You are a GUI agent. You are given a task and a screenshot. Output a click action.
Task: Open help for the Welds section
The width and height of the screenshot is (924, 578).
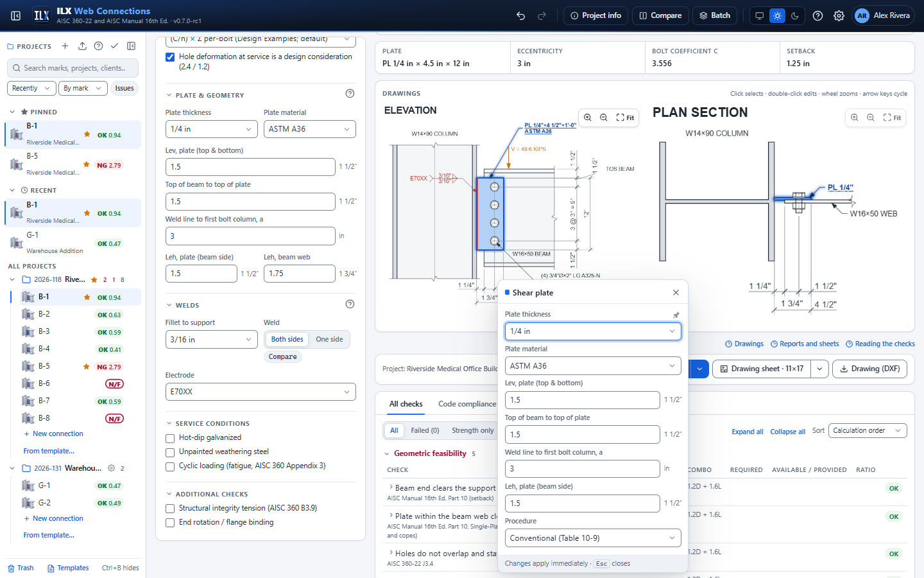click(x=350, y=304)
